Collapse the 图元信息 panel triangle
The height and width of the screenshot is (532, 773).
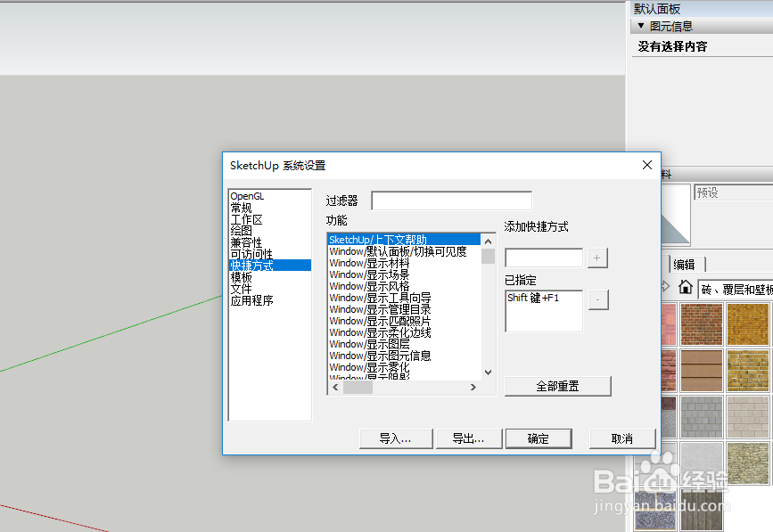pyautogui.click(x=640, y=26)
